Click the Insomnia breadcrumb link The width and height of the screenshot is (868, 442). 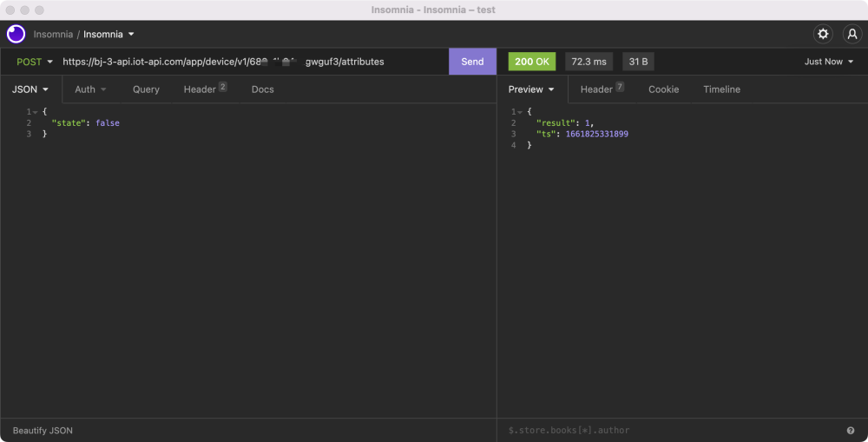point(53,35)
